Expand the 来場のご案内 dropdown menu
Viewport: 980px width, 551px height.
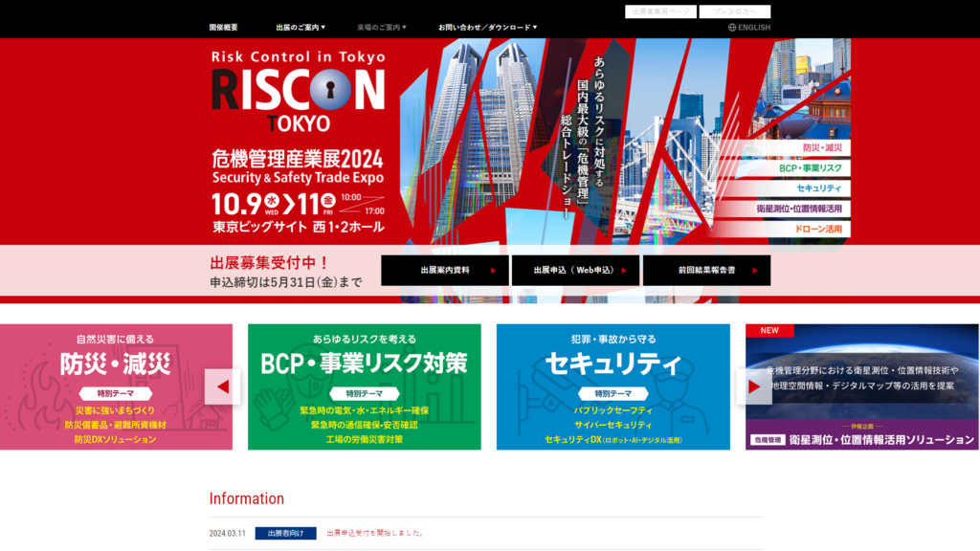[x=381, y=28]
